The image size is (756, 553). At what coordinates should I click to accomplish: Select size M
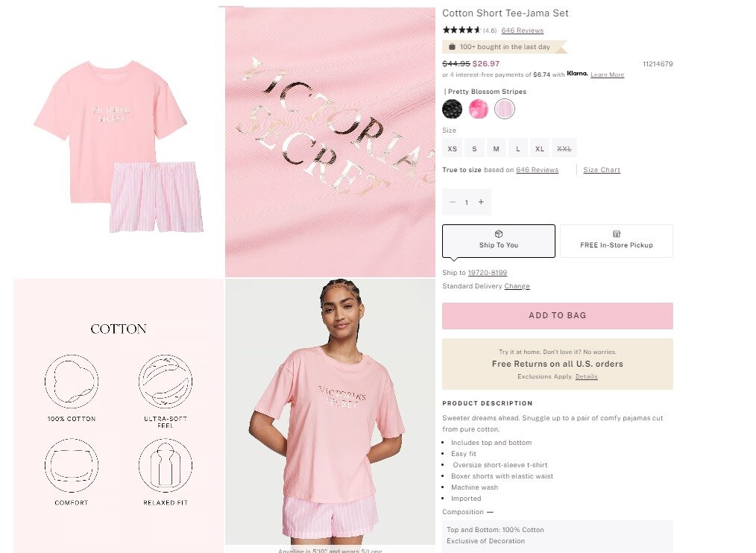(x=496, y=148)
